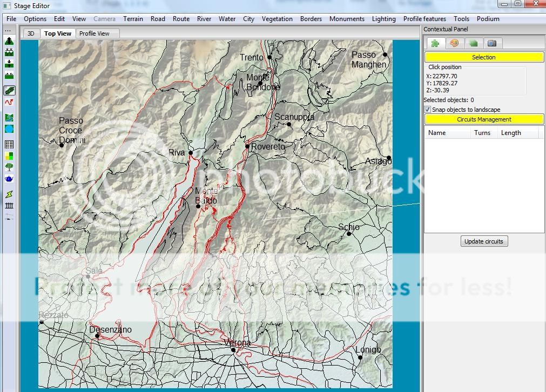Toggle Snap objects to landscape checkbox
Screen dimensions: 546x392
428,110
